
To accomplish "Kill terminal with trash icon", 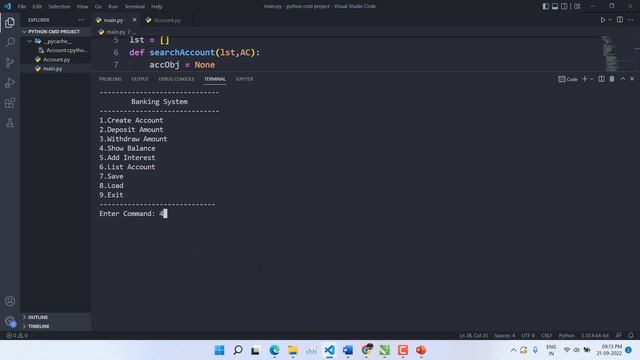I will pyautogui.click(x=612, y=79).
